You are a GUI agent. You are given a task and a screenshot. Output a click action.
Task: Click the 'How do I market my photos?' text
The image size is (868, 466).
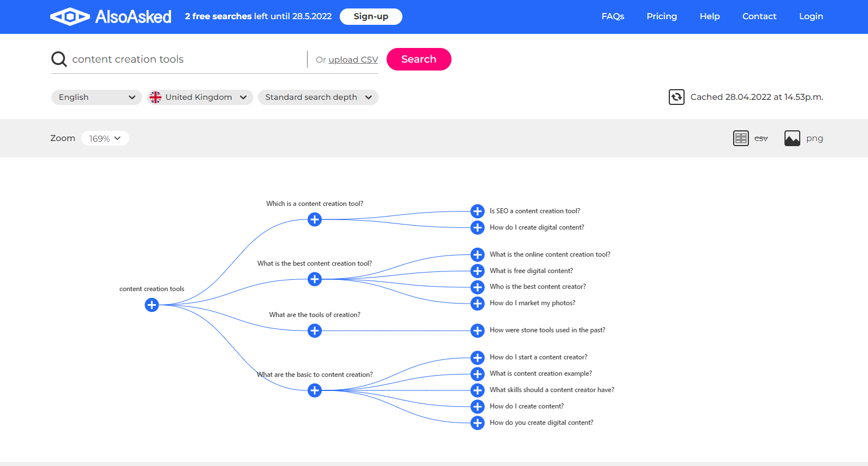coord(533,303)
